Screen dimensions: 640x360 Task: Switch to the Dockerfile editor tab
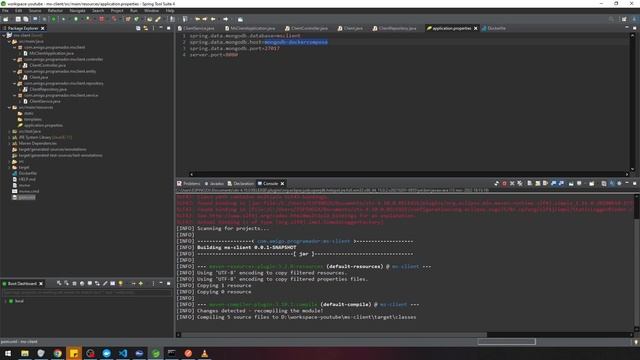click(x=494, y=28)
